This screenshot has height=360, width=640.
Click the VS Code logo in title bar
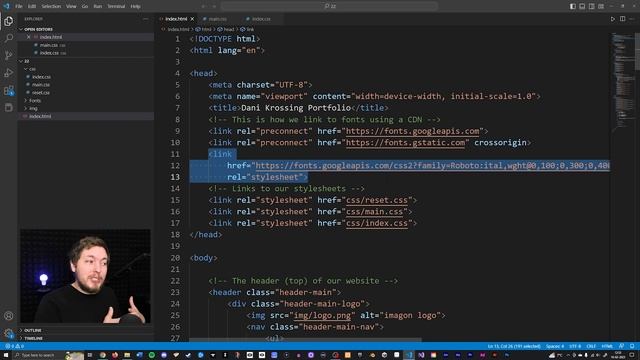tap(6, 6)
